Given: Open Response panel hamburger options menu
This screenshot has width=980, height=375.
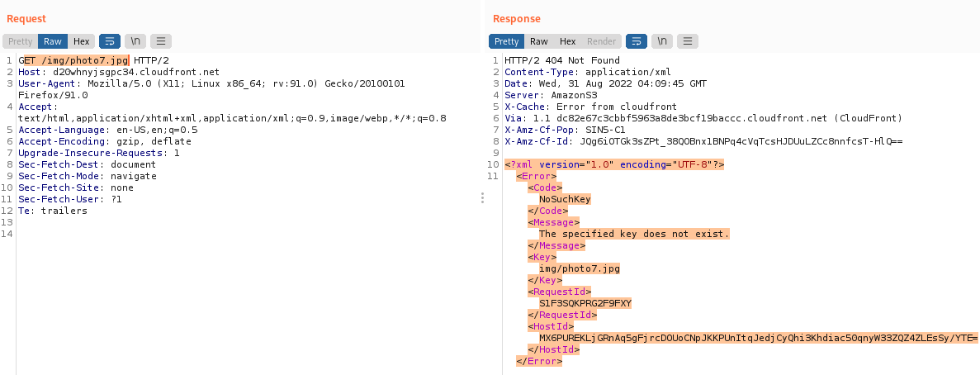Looking at the screenshot, I should coord(687,41).
